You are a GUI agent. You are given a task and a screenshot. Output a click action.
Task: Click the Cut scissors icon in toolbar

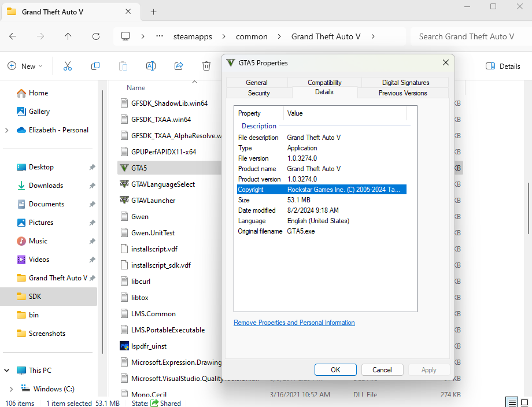68,66
